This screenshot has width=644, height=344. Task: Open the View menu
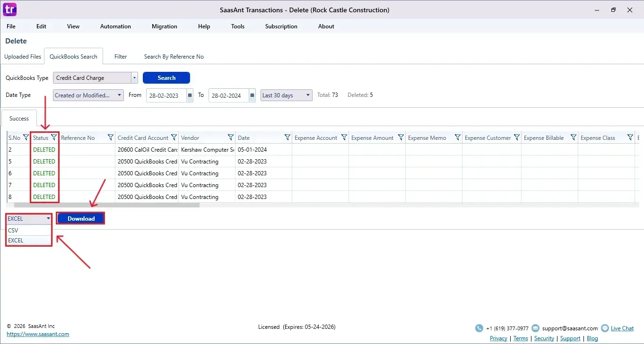click(x=73, y=26)
